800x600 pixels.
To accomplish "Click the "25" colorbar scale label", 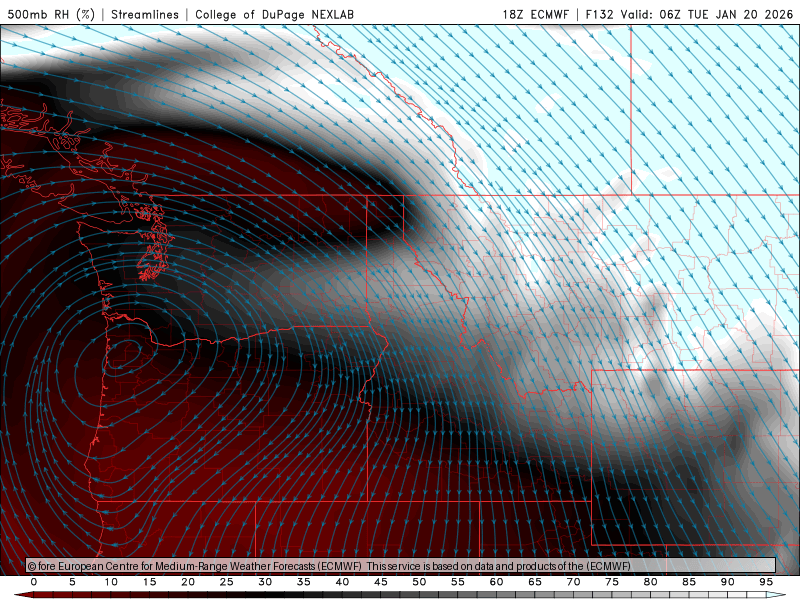I will (227, 582).
